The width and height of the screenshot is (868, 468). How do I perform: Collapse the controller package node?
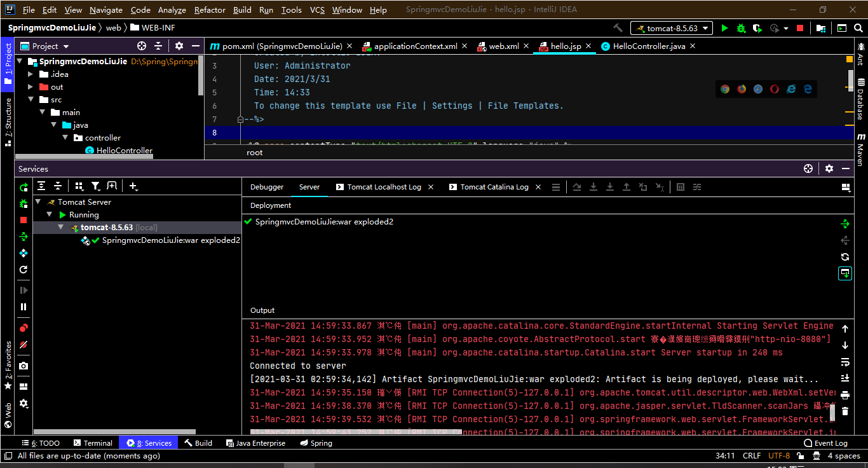(x=65, y=138)
